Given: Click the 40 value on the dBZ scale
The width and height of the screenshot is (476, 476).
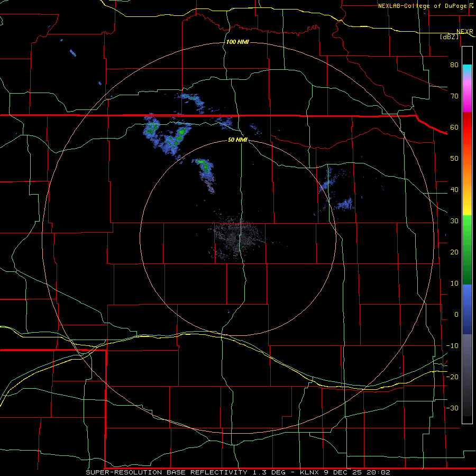Looking at the screenshot, I should (454, 190).
